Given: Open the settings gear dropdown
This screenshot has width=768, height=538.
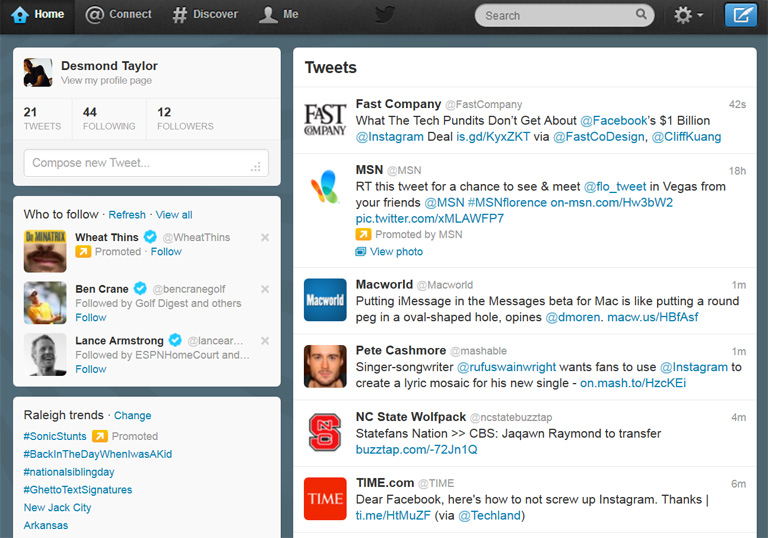Looking at the screenshot, I should point(688,15).
